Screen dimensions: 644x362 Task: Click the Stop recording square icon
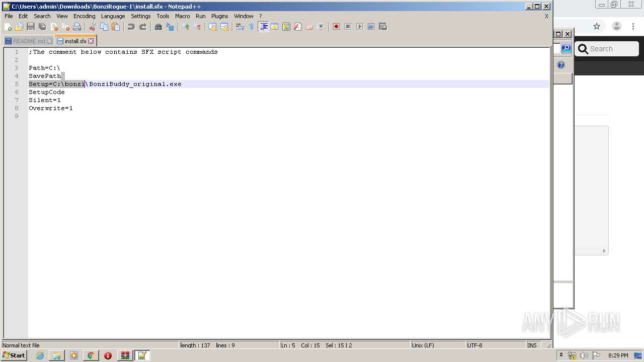(348, 27)
